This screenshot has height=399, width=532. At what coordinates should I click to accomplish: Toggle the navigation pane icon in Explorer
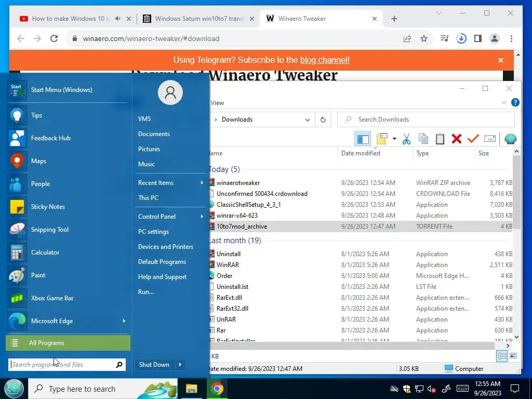362,139
